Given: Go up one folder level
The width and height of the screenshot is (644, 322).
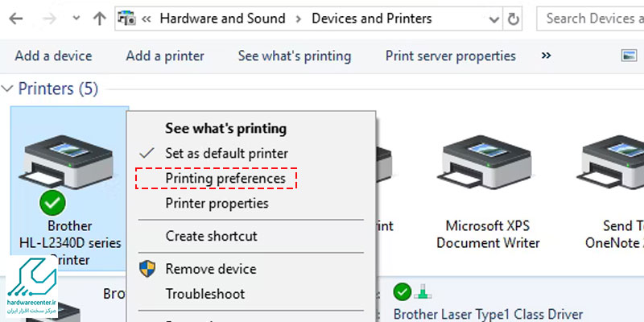Looking at the screenshot, I should point(100,19).
